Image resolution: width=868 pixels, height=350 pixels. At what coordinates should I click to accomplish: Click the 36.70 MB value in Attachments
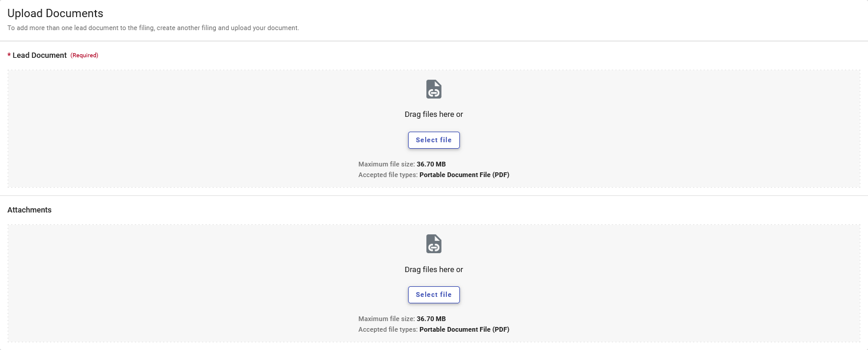tap(431, 319)
